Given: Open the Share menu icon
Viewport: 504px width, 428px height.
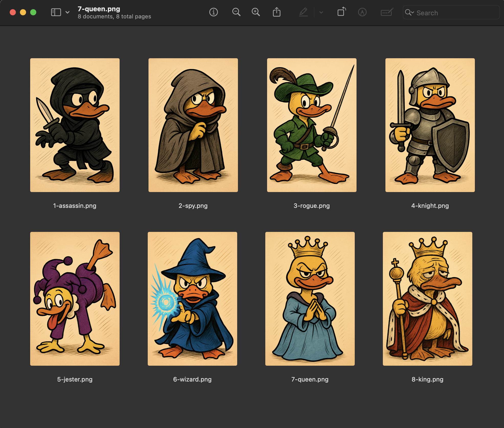Looking at the screenshot, I should [277, 12].
